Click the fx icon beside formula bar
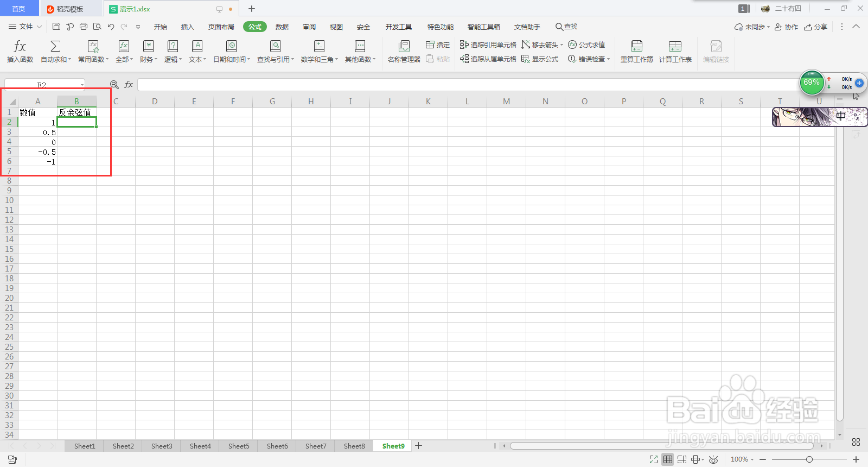Image resolution: width=868 pixels, height=467 pixels. pyautogui.click(x=129, y=85)
